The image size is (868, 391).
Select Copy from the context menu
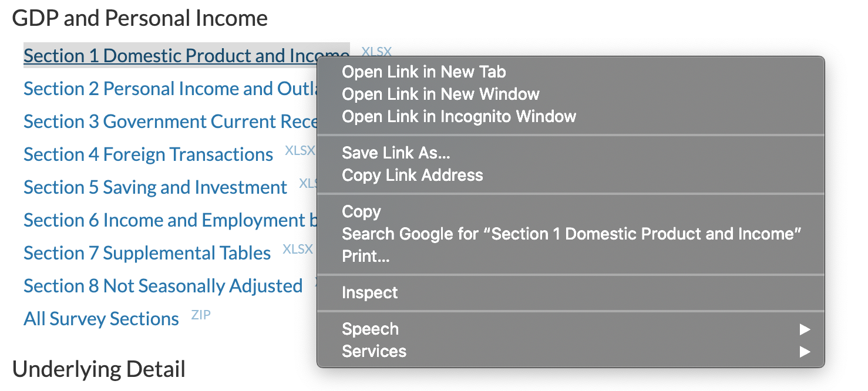click(x=361, y=211)
